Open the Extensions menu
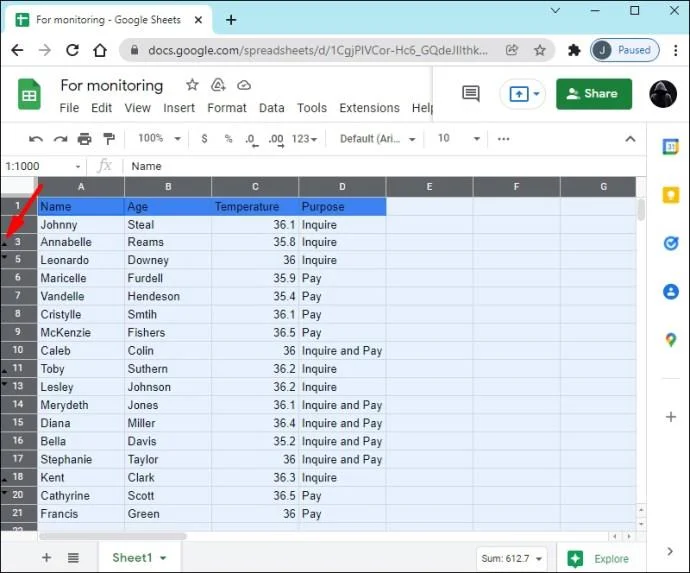 click(369, 108)
